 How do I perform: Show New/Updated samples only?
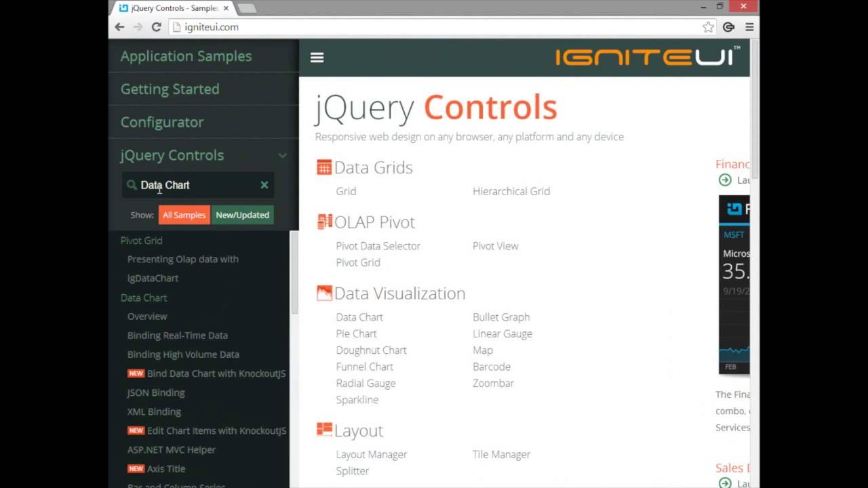point(242,215)
